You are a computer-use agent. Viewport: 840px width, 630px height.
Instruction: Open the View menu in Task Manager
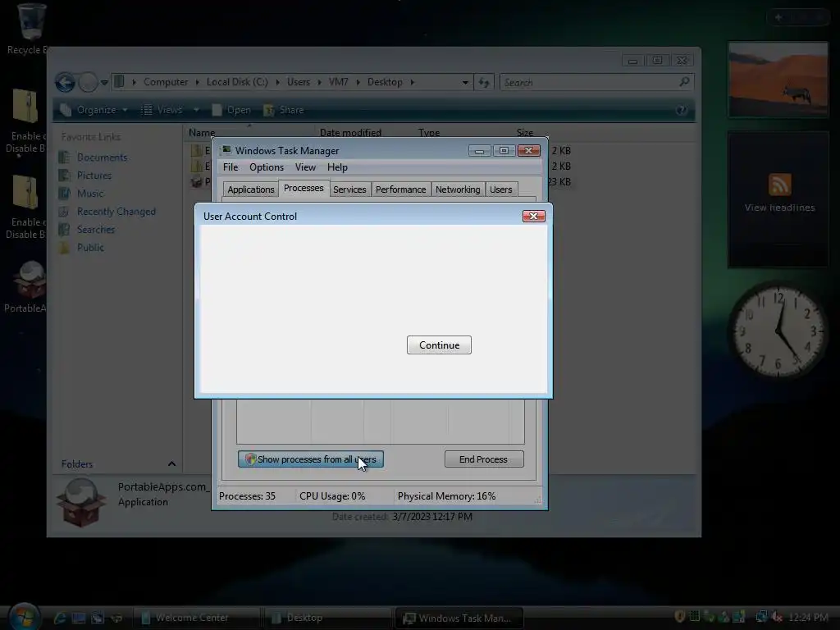pyautogui.click(x=305, y=167)
